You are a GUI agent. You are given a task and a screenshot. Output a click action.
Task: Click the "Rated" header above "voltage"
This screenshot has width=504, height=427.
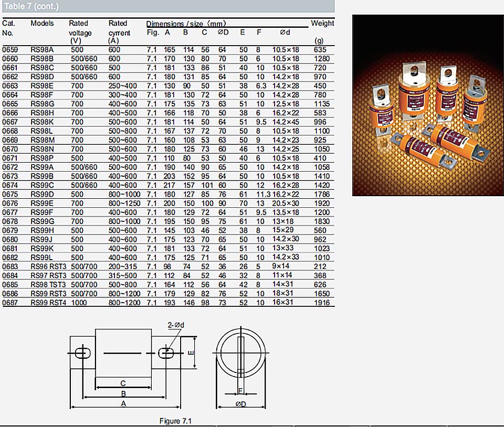(78, 23)
